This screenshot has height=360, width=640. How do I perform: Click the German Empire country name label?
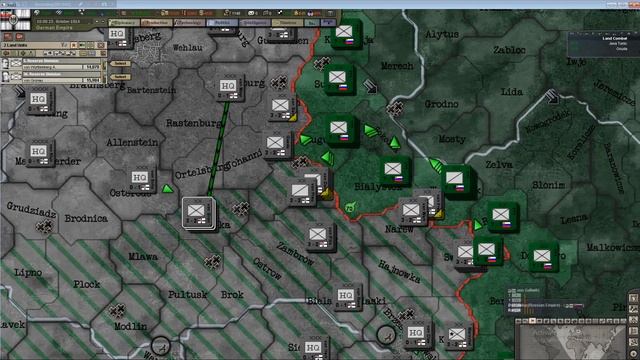pyautogui.click(x=54, y=28)
